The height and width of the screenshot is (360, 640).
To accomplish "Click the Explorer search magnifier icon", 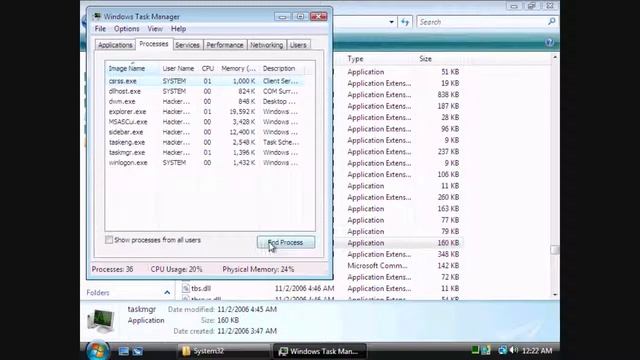I will click(x=551, y=22).
